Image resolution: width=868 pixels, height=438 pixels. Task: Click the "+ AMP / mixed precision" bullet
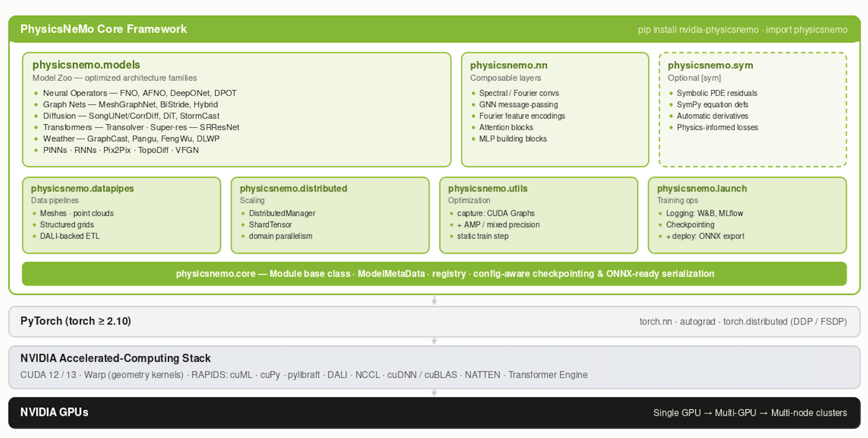pyautogui.click(x=498, y=225)
